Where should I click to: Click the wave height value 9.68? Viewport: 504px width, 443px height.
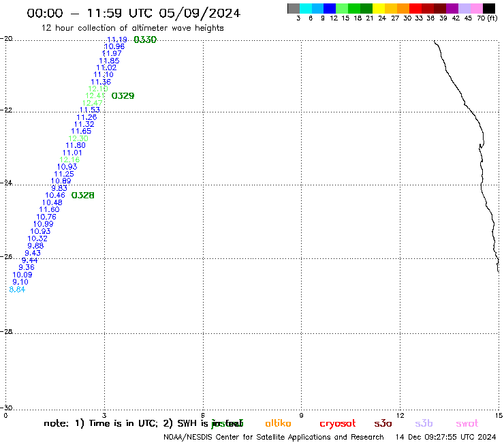(35, 246)
